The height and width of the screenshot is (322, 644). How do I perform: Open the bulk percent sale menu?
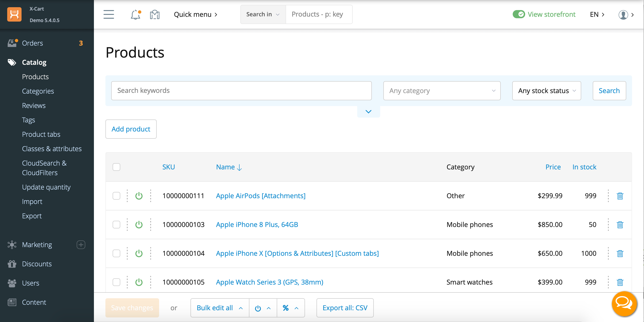(291, 308)
